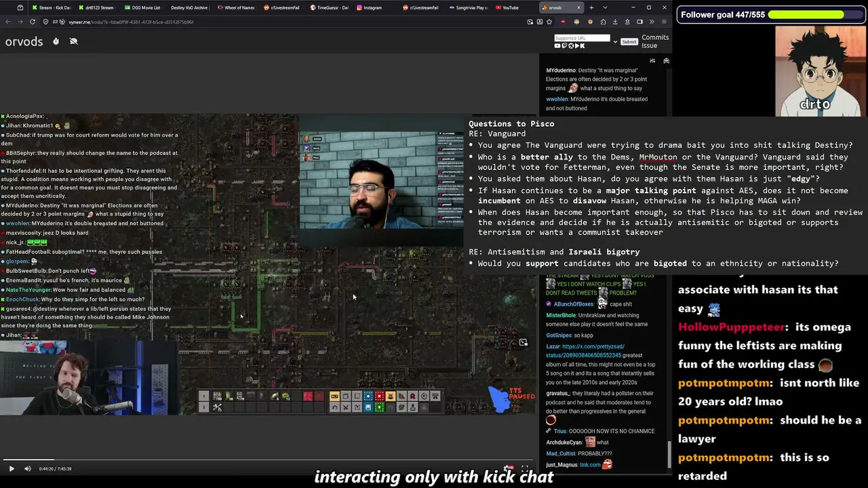Click the icon right of chat sliders icon
Screen dimensions: 868x488
pyautogui.click(x=666, y=61)
